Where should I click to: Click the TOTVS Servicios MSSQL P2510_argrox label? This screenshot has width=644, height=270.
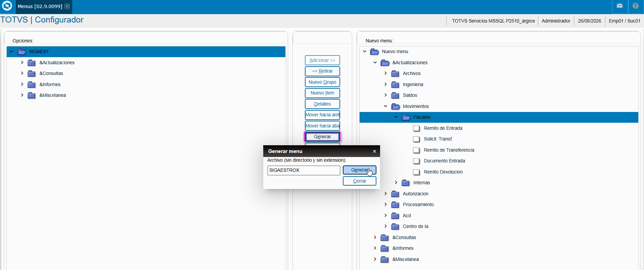tap(493, 21)
